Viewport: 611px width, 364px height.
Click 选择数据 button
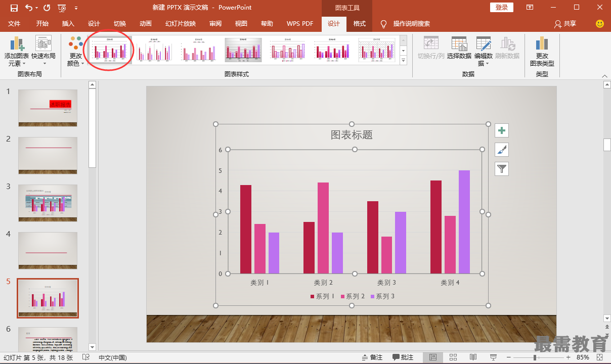point(459,48)
